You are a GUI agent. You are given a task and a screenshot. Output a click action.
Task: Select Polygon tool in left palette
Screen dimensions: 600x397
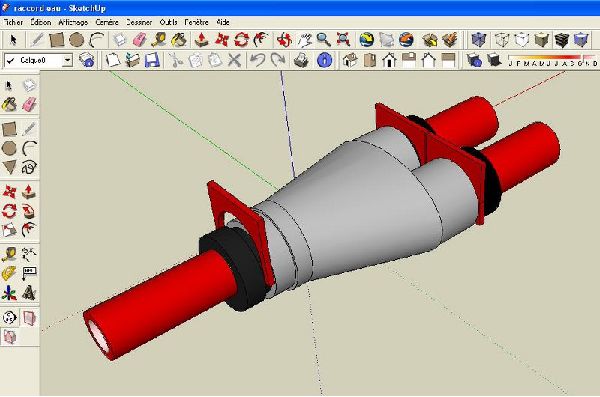click(x=10, y=167)
